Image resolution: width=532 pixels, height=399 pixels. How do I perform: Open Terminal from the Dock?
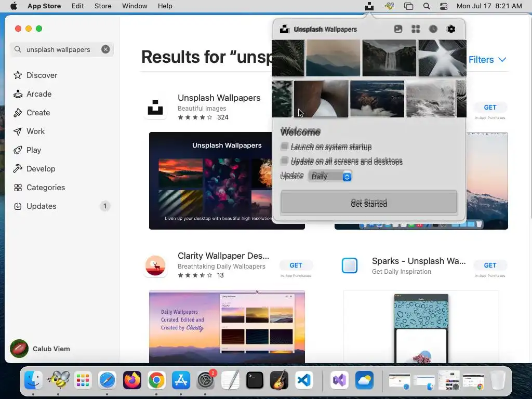click(255, 380)
